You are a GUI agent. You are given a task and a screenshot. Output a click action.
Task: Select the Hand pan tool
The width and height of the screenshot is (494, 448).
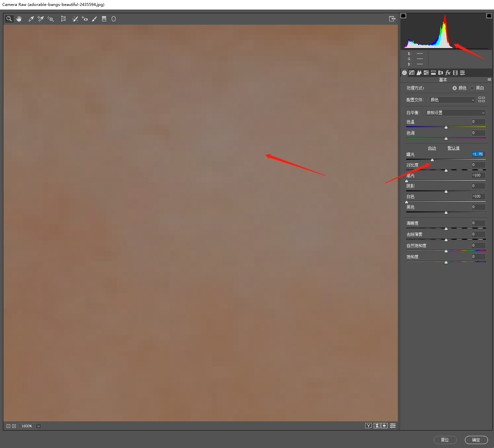[19, 19]
